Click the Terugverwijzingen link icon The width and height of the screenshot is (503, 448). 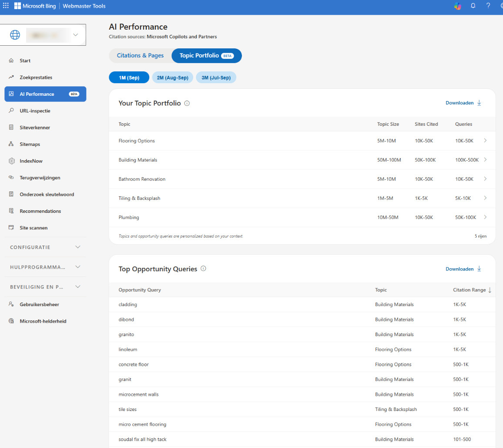[x=11, y=178]
